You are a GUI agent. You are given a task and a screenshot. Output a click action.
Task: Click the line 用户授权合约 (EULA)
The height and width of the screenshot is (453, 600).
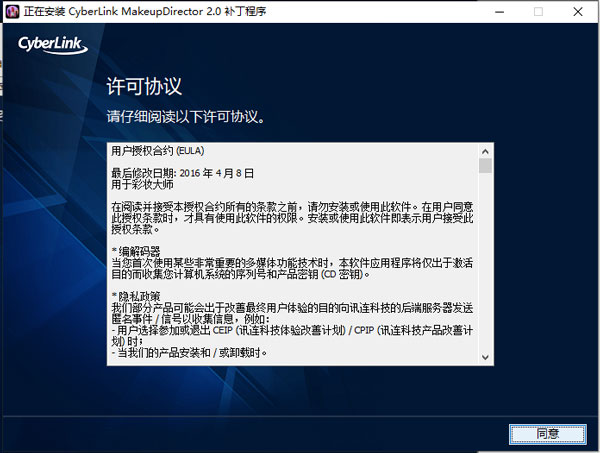[x=158, y=151]
